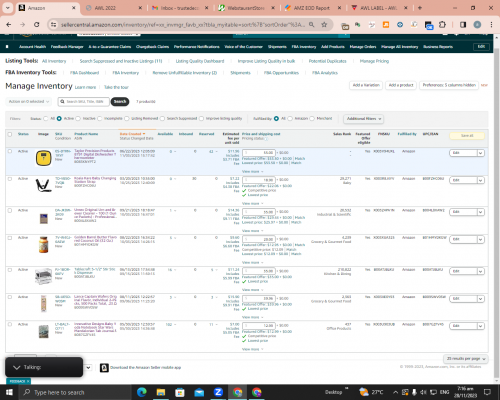The height and width of the screenshot is (400, 500).
Task: Collapse the Talking overlay chevron
Action: [16, 367]
